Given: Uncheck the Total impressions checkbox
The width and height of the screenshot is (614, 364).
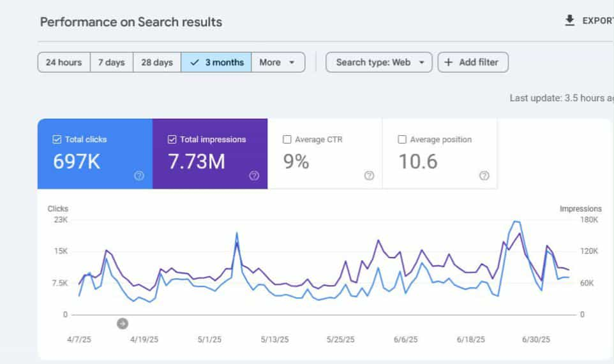Looking at the screenshot, I should click(x=172, y=140).
